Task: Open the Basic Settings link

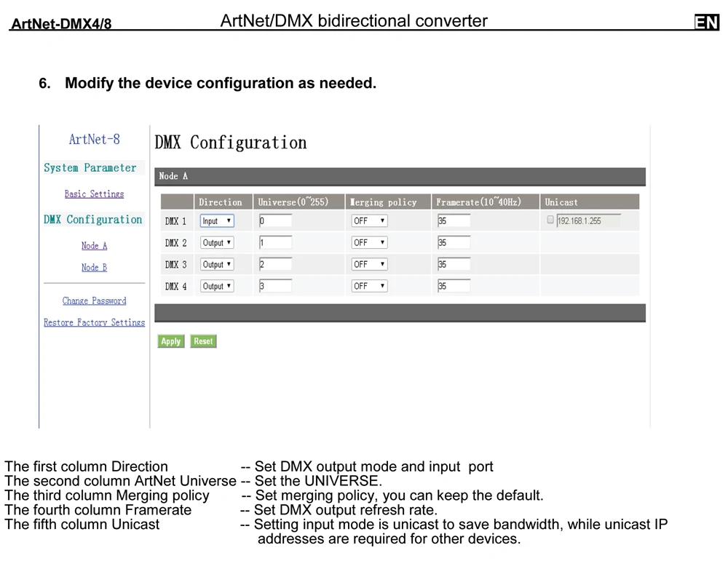Action: coord(94,194)
